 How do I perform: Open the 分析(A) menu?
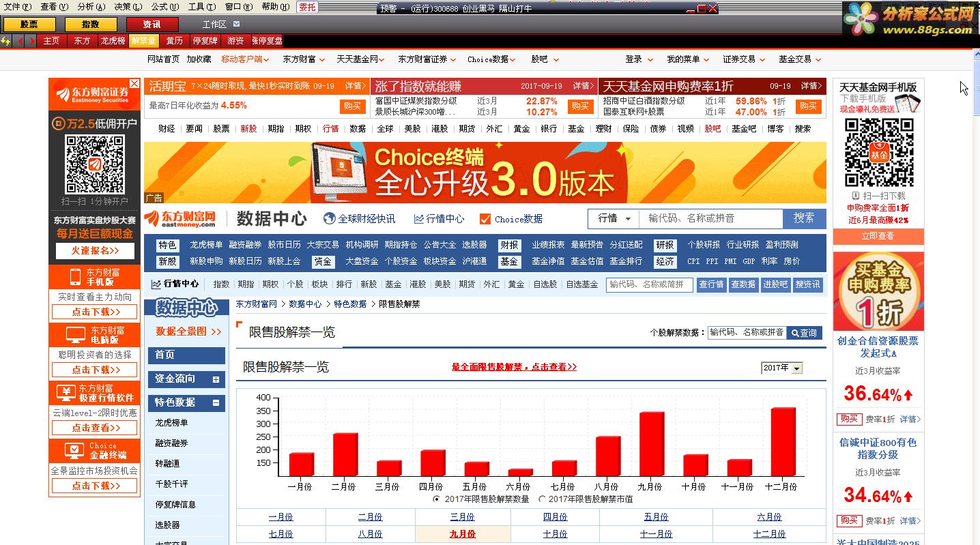tap(91, 7)
